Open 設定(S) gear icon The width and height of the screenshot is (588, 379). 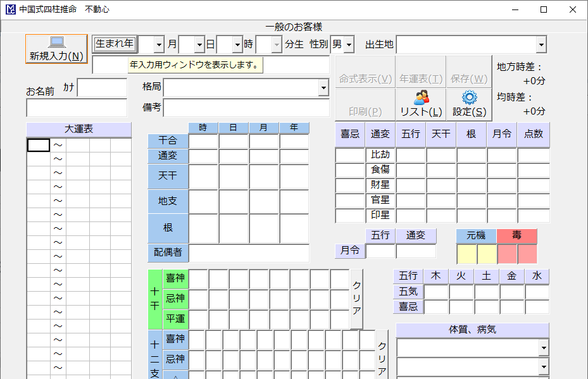(469, 104)
